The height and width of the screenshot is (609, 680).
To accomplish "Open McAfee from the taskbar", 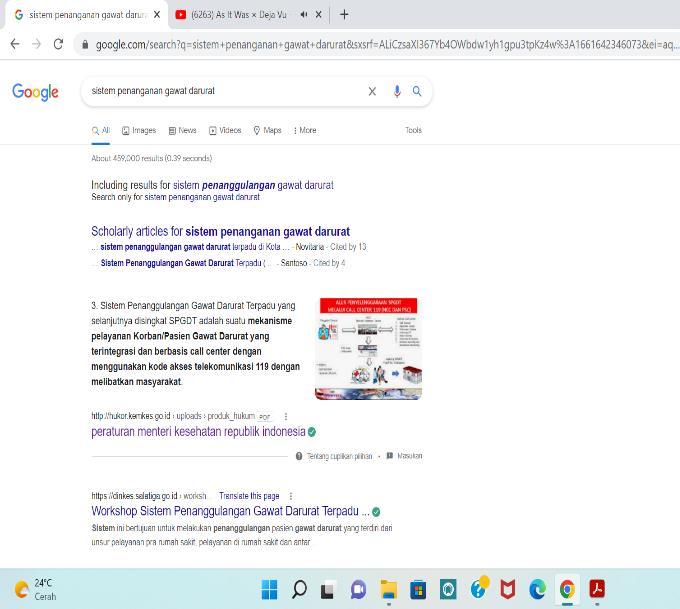I will (x=508, y=589).
